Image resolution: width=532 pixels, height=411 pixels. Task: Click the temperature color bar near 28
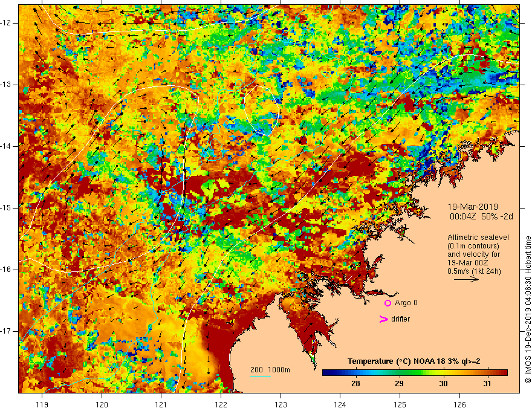pos(355,373)
